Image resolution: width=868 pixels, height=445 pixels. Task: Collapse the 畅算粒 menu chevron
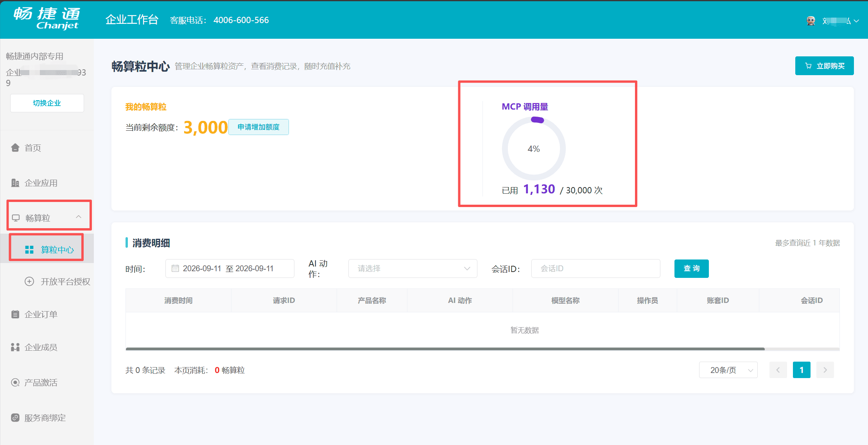[79, 217]
